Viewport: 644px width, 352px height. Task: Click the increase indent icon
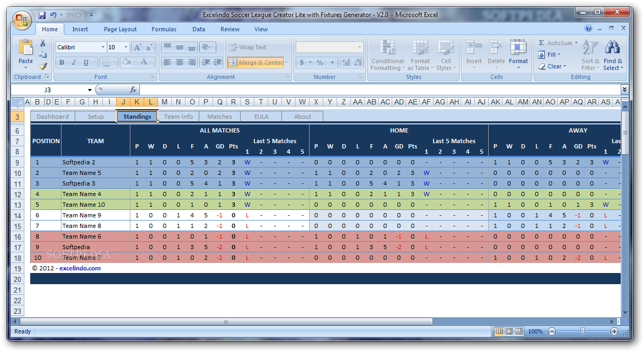point(218,63)
